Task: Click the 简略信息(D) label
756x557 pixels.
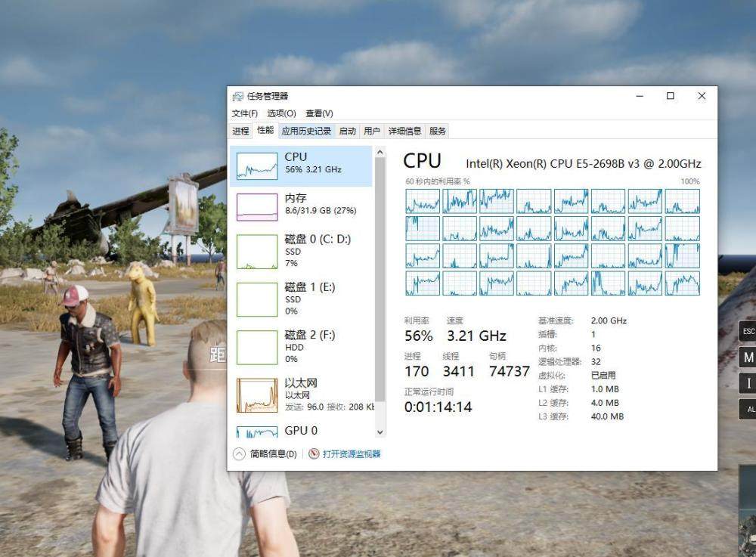Action: point(274,454)
